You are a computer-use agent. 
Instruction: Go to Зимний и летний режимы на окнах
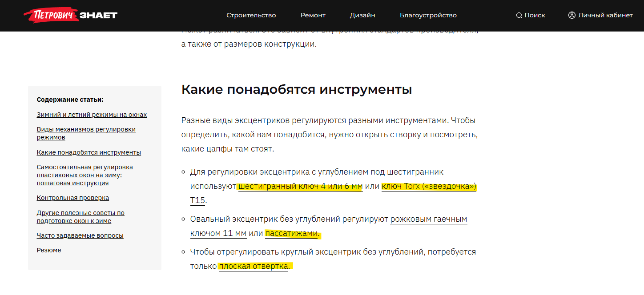tap(92, 115)
